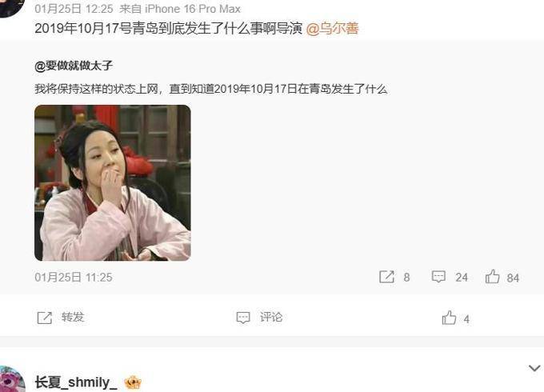Click crown badge next to 长夏_shmily_
544x392 pixels.
pyautogui.click(x=133, y=382)
